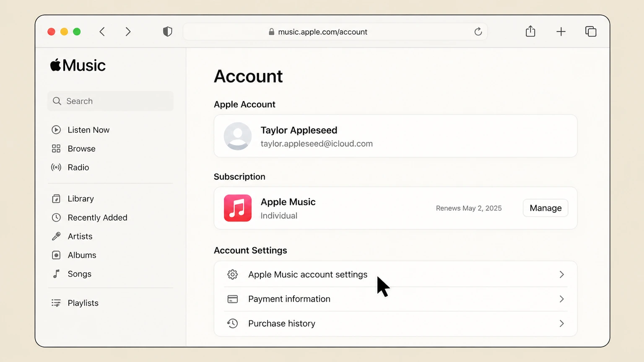Viewport: 644px width, 362px height.
Task: Click the Albums icon in sidebar
Action: [x=56, y=255]
